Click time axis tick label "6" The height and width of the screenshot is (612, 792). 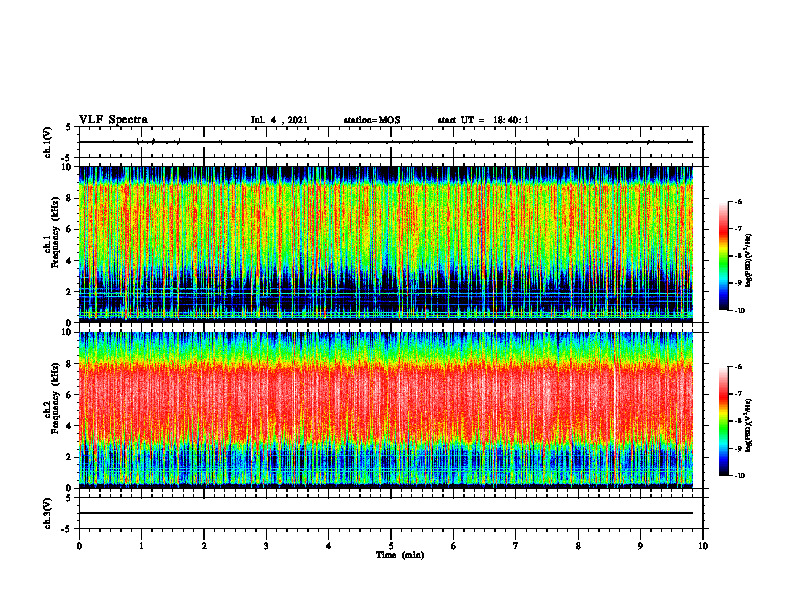coord(454,546)
